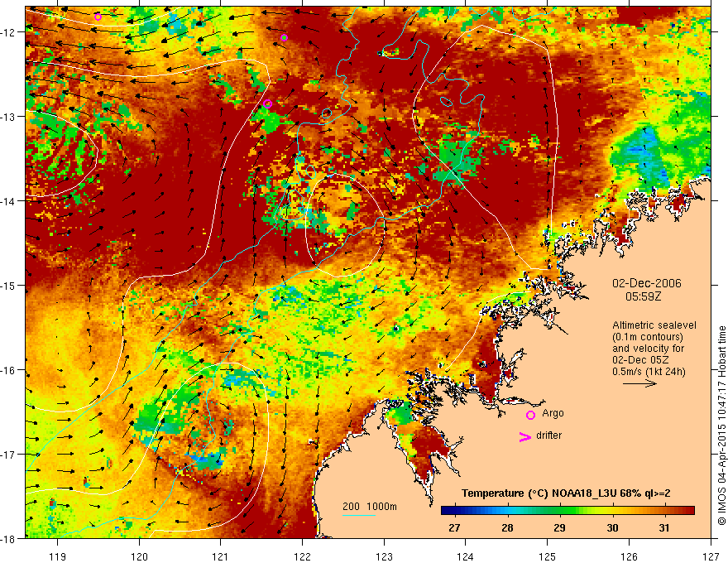728x563 pixels.
Task: Click latitude axis label -14
Action: click(8, 201)
